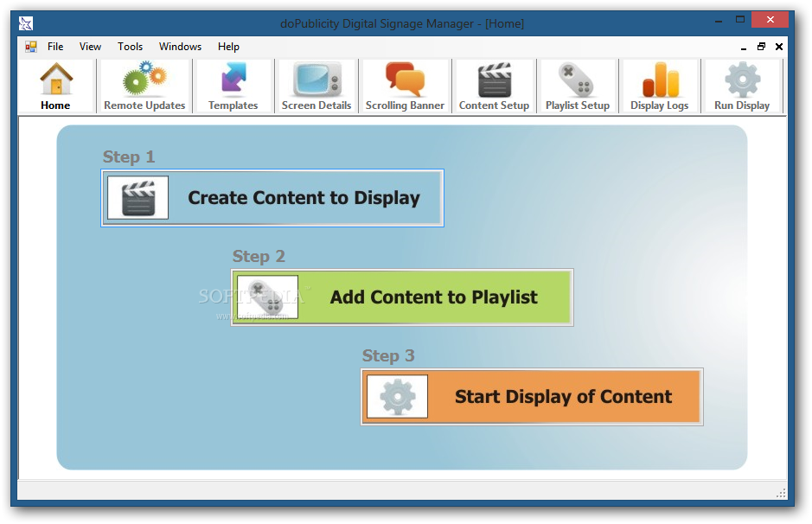
Task: Restore the inner Home child window
Action: click(x=761, y=47)
